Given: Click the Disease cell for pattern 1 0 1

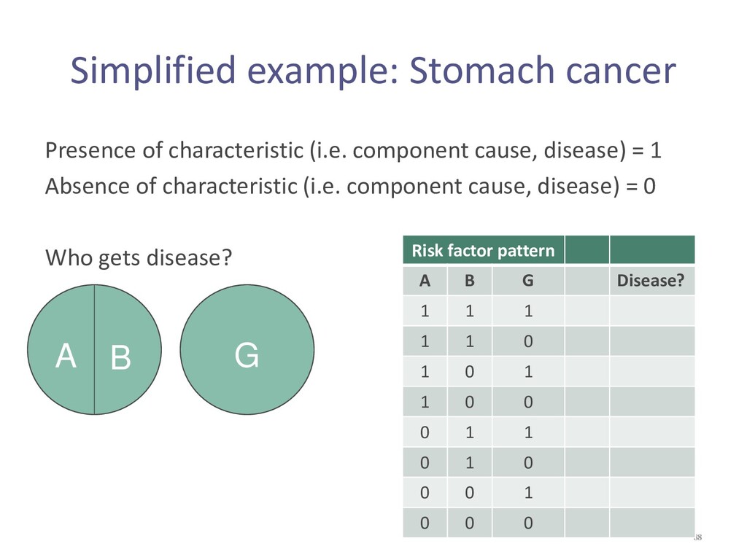Looking at the screenshot, I should pyautogui.click(x=651, y=371).
